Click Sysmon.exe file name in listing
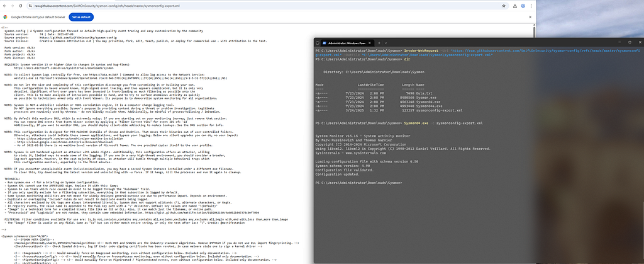644x264 pixels. (x=426, y=98)
